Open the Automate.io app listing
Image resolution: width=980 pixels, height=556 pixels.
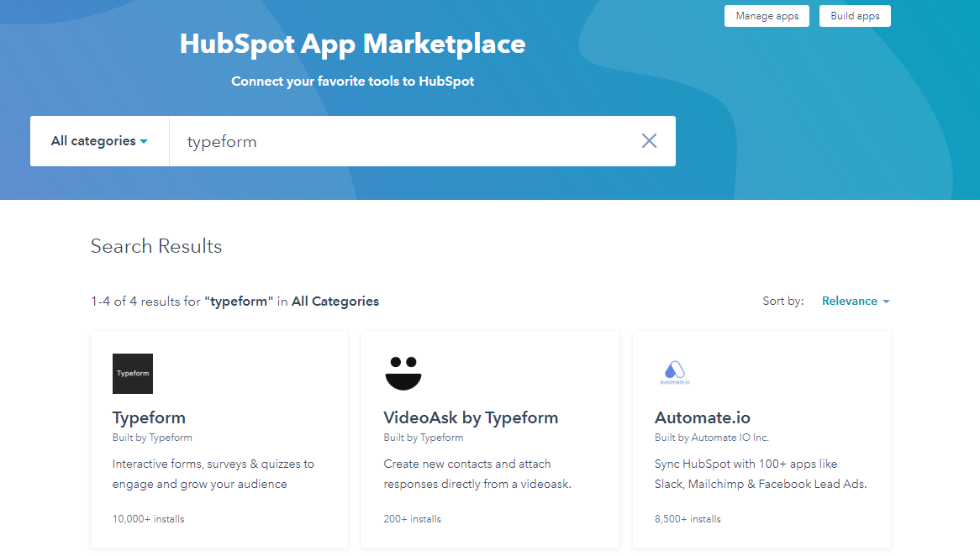[703, 417]
